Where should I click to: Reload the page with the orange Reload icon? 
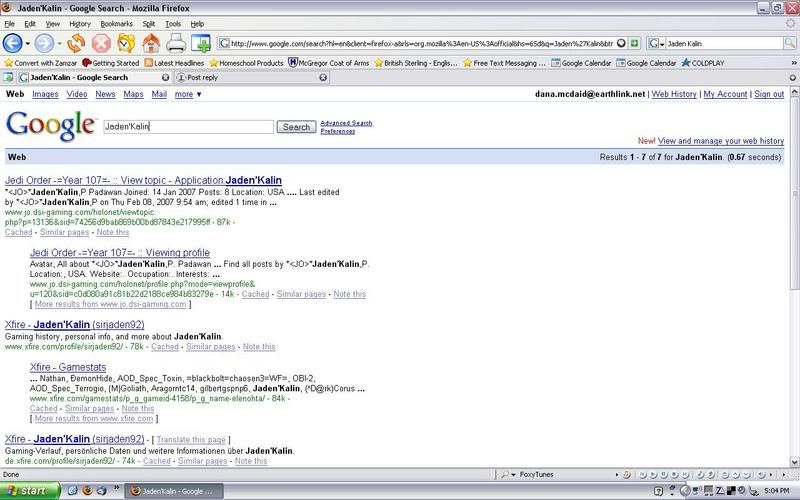coord(76,43)
